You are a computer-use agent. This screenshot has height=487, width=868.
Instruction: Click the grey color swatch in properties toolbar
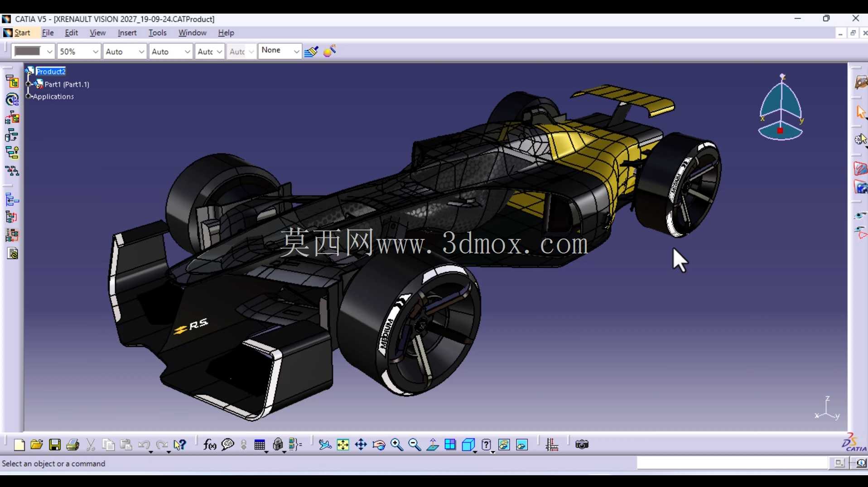(28, 51)
